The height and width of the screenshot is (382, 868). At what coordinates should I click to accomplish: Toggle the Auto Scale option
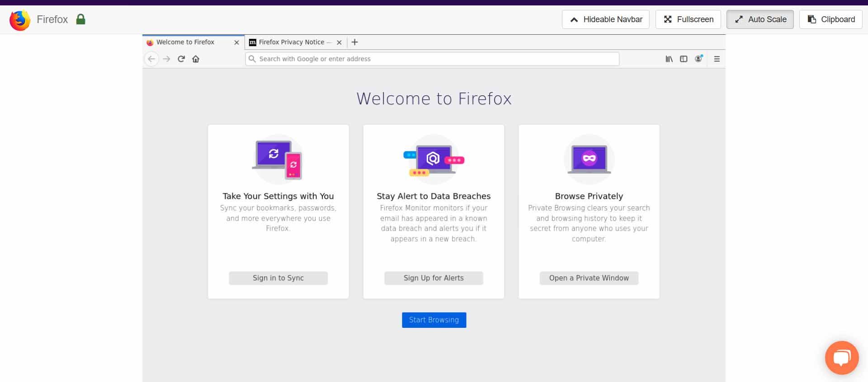click(x=759, y=19)
